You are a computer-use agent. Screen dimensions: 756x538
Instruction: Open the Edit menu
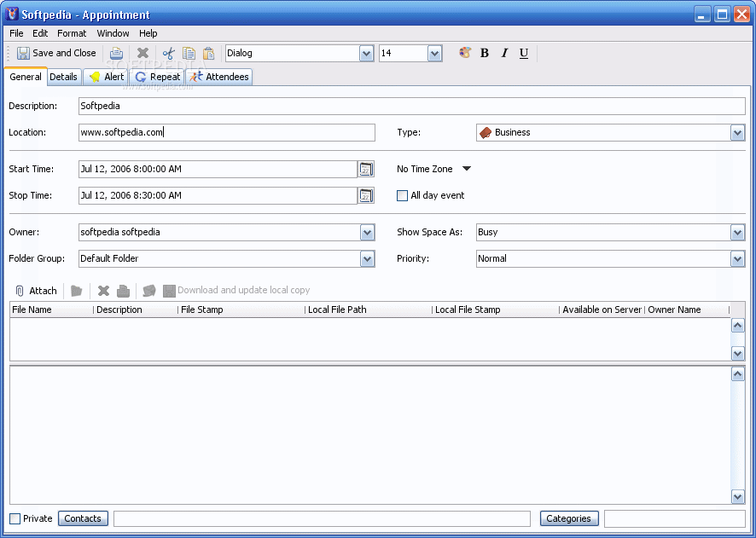click(x=40, y=33)
